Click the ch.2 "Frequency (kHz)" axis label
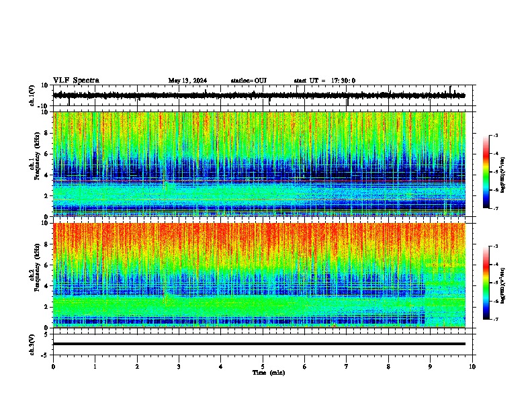 (37, 267)
